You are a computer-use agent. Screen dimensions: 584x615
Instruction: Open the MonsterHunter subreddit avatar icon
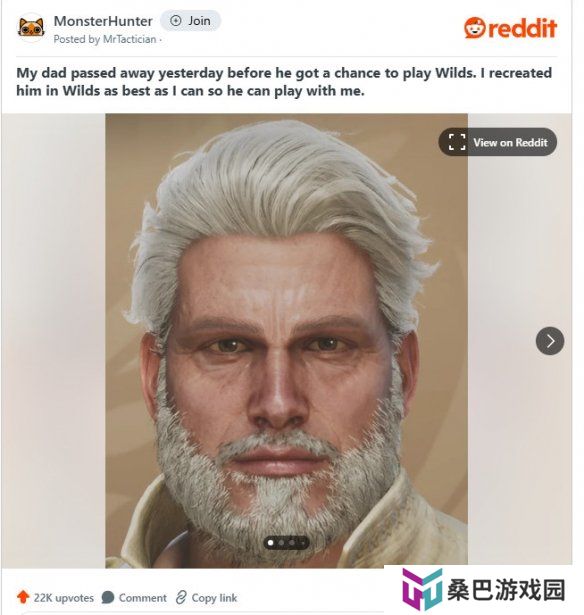tap(31, 27)
